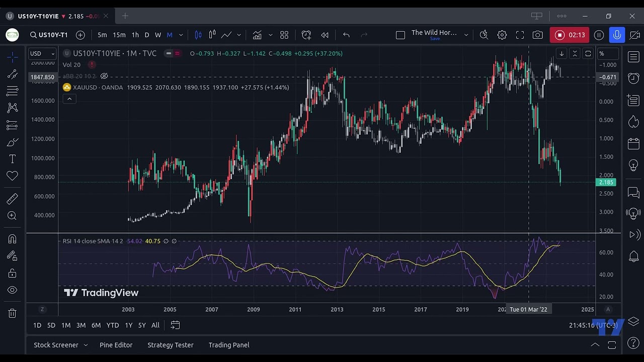This screenshot has height=362, width=644.
Task: Open the Indicators panel
Action: 257,35
